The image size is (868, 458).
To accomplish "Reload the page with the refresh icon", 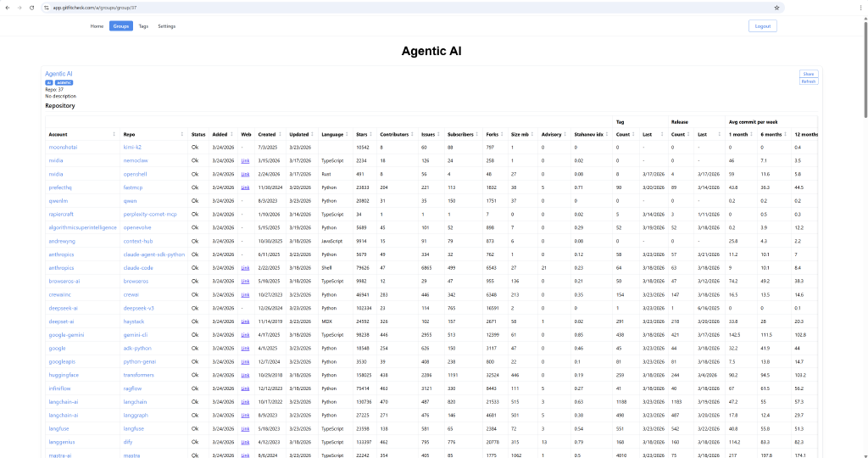I will (31, 8).
